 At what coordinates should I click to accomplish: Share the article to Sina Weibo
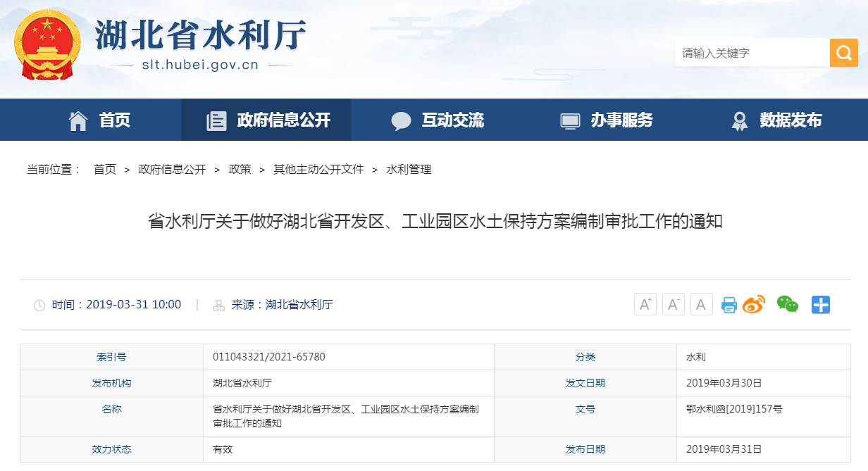tap(755, 304)
